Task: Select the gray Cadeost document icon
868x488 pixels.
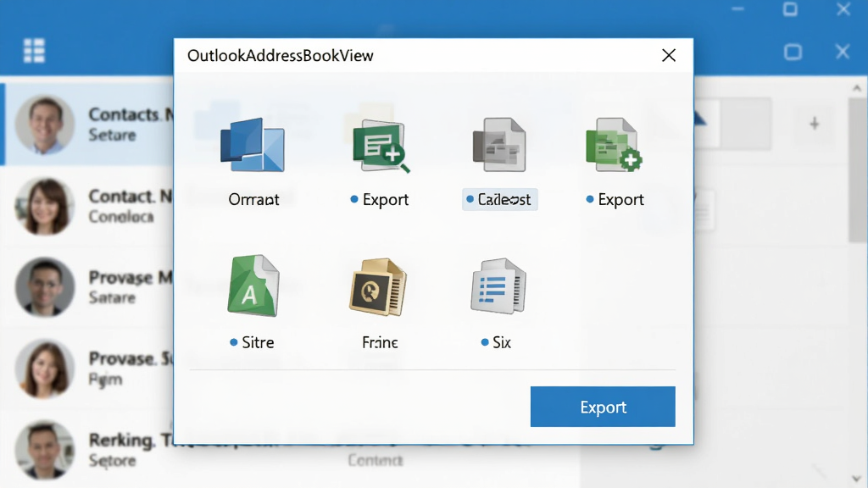Action: (499, 145)
